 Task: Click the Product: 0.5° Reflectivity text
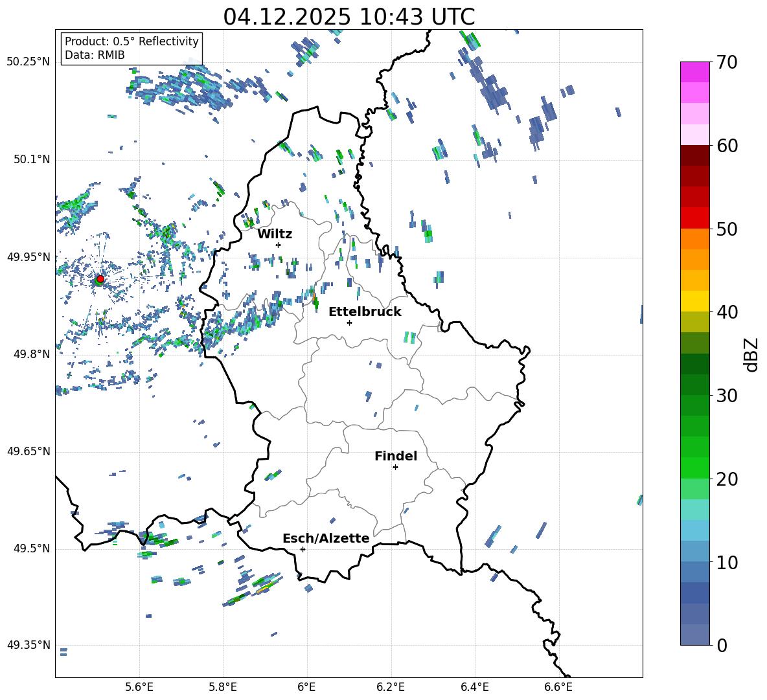coord(132,41)
